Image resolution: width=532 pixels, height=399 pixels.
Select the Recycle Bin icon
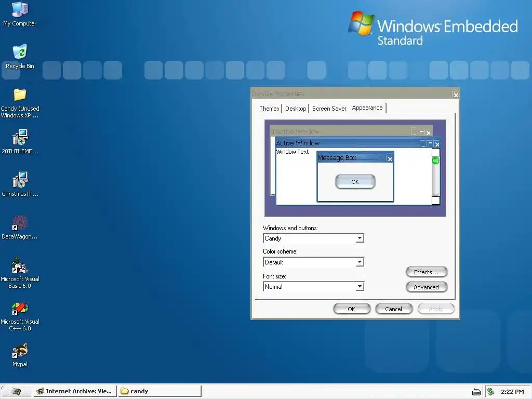coord(20,56)
